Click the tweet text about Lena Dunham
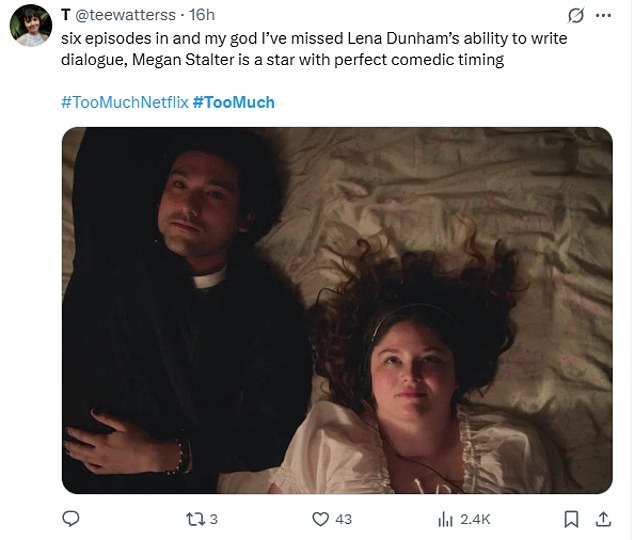This screenshot has width=634, height=540. point(314,49)
